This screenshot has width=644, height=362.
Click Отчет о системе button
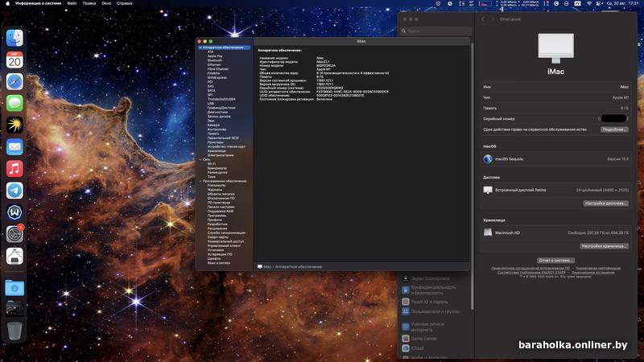pos(555,261)
